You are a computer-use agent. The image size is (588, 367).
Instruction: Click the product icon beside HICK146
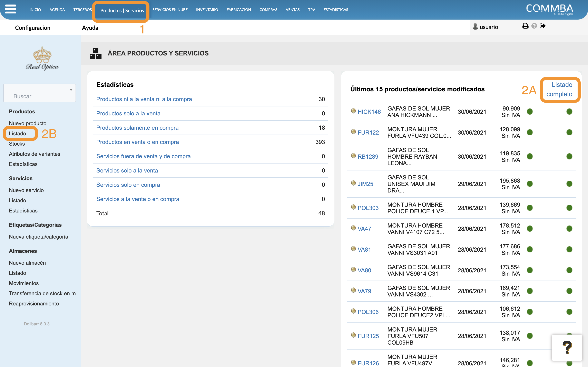click(353, 111)
